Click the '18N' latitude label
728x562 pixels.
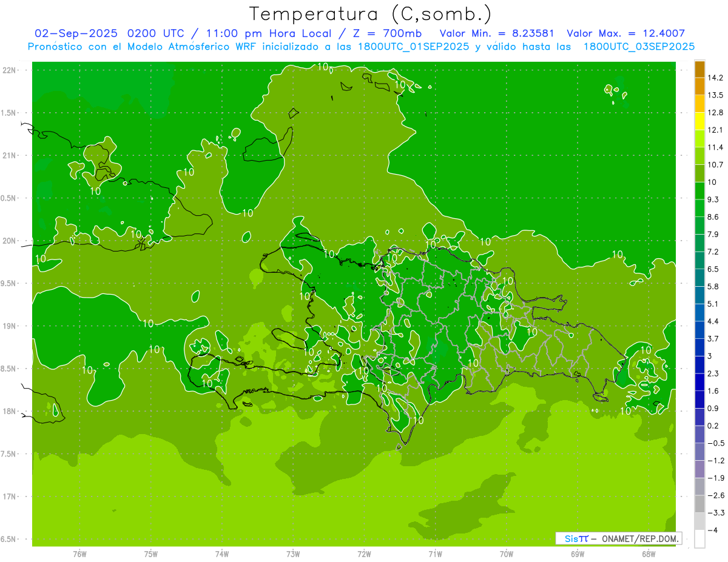[8, 411]
